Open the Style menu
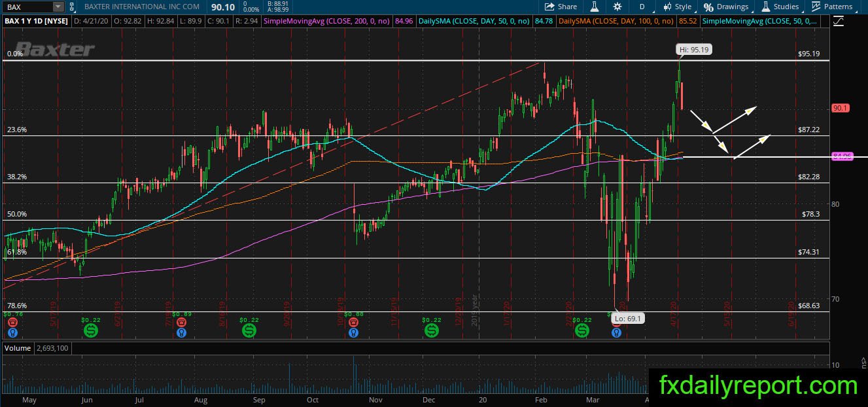 pyautogui.click(x=677, y=7)
